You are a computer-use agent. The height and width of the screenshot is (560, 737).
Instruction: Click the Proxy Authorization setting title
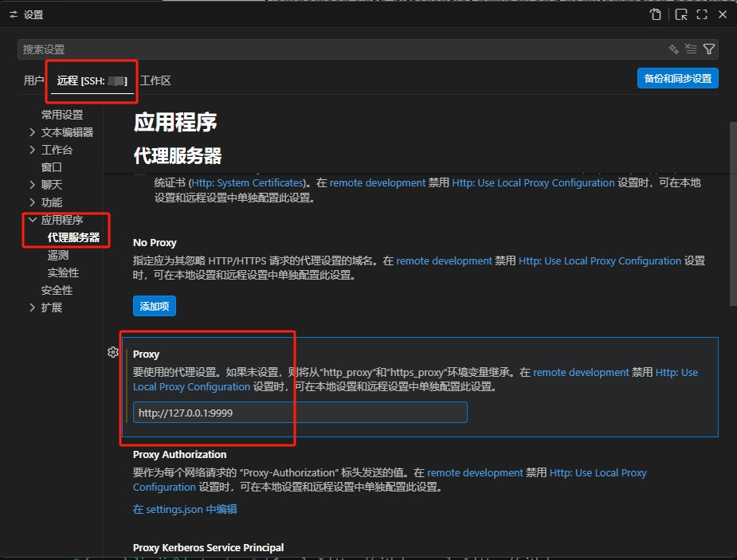(179, 455)
